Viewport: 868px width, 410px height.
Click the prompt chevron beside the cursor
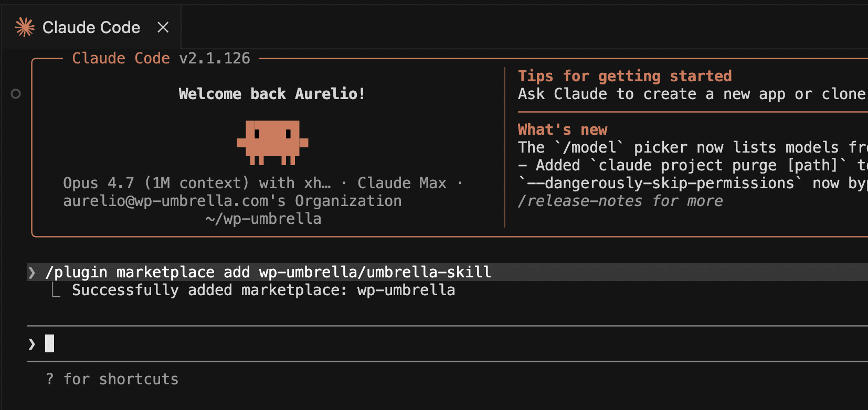32,344
